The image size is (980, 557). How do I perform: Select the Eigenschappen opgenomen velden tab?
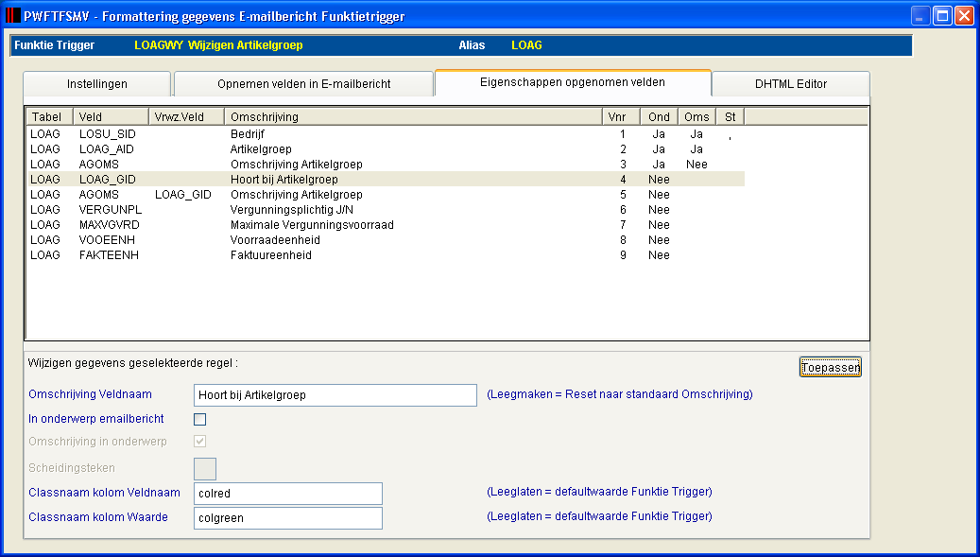(573, 82)
